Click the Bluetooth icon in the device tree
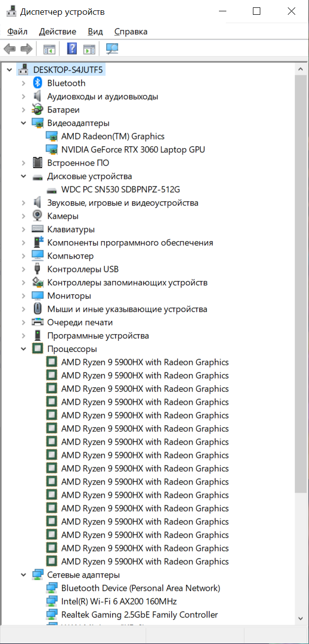Viewport: 309px width, 644px height. coord(37,83)
